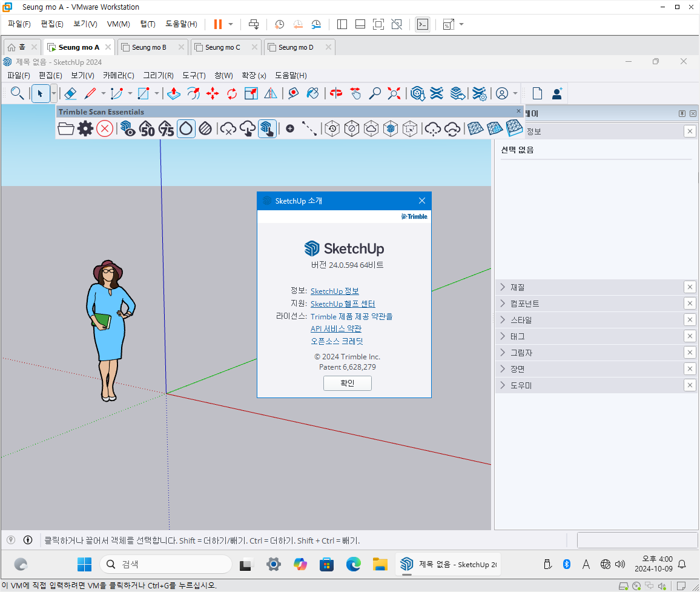The width and height of the screenshot is (700, 592).
Task: Open Microsoft Edge from taskbar
Action: point(354,564)
